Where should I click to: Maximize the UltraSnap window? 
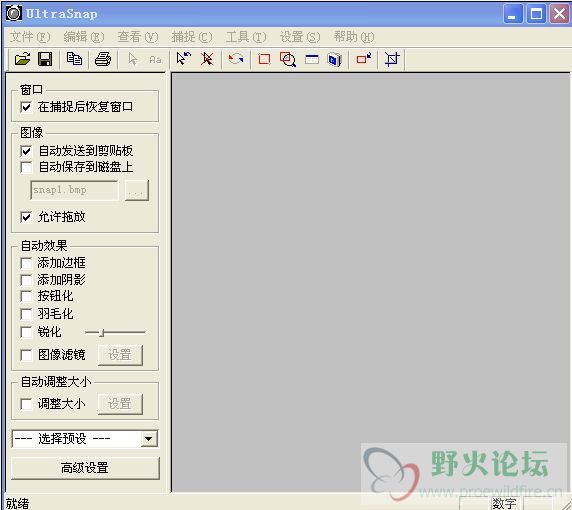coord(536,14)
